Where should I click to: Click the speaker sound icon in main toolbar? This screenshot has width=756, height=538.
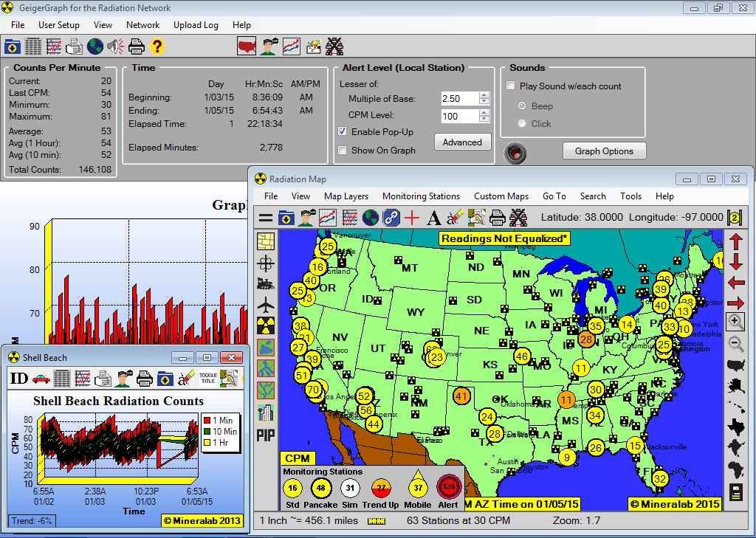(115, 46)
